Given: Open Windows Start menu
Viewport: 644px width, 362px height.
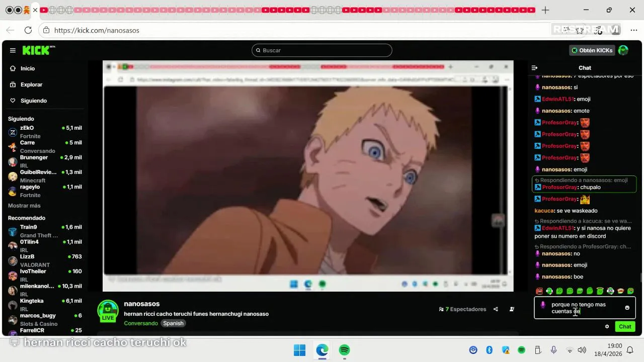Looking at the screenshot, I should click(x=299, y=350).
